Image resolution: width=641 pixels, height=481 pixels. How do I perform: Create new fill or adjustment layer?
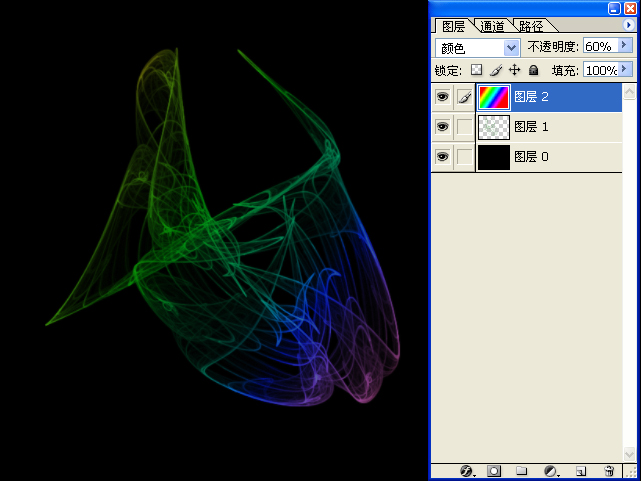[551, 471]
